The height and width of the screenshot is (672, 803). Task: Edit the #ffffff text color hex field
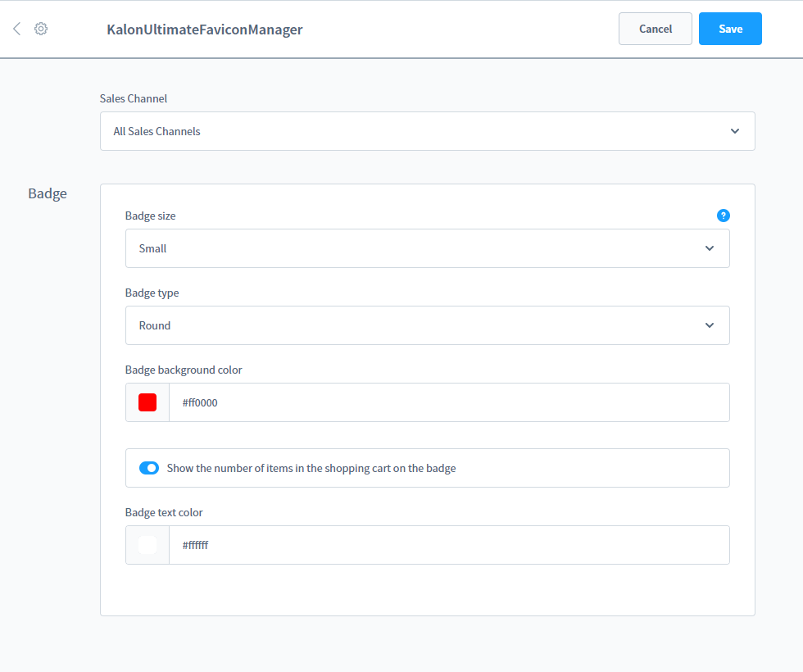[x=449, y=545]
